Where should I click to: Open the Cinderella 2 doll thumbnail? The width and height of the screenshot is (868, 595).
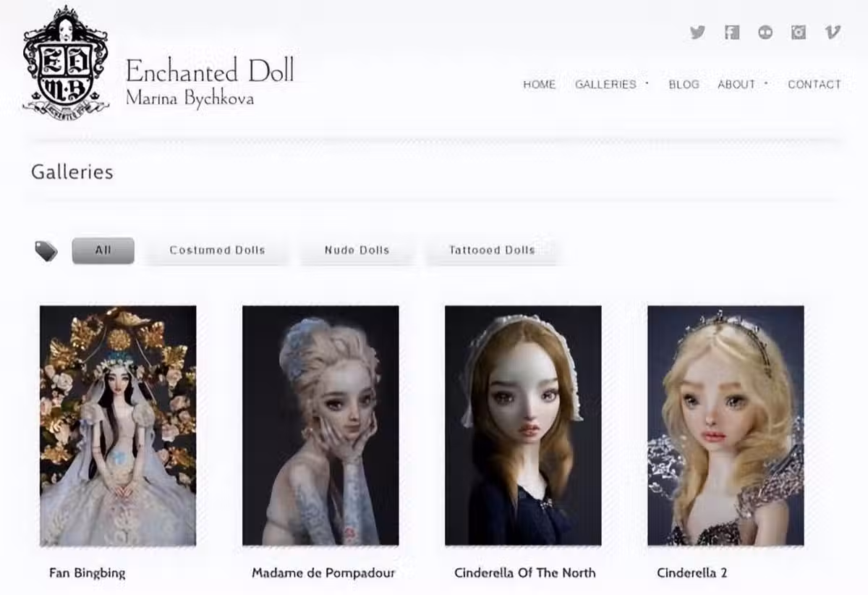(726, 426)
